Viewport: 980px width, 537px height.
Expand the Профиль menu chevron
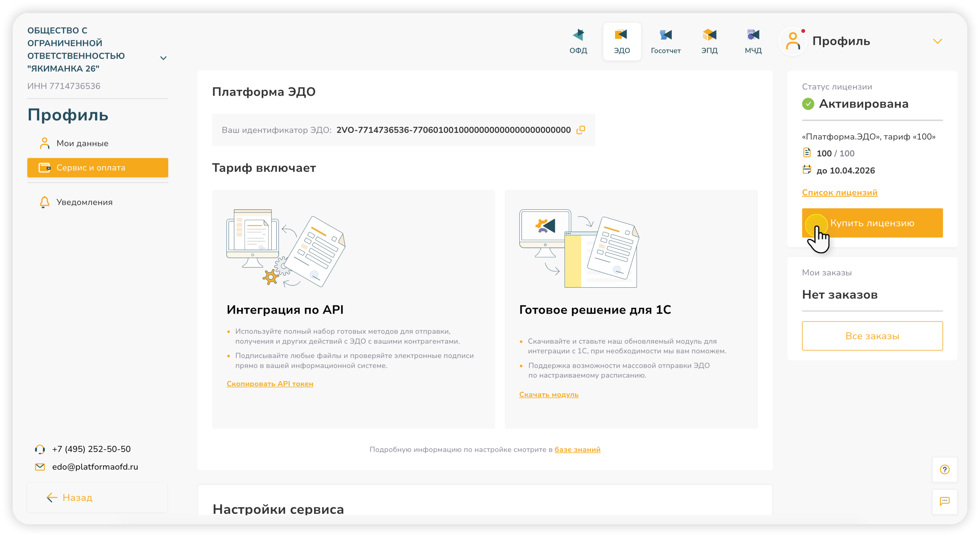pos(937,41)
